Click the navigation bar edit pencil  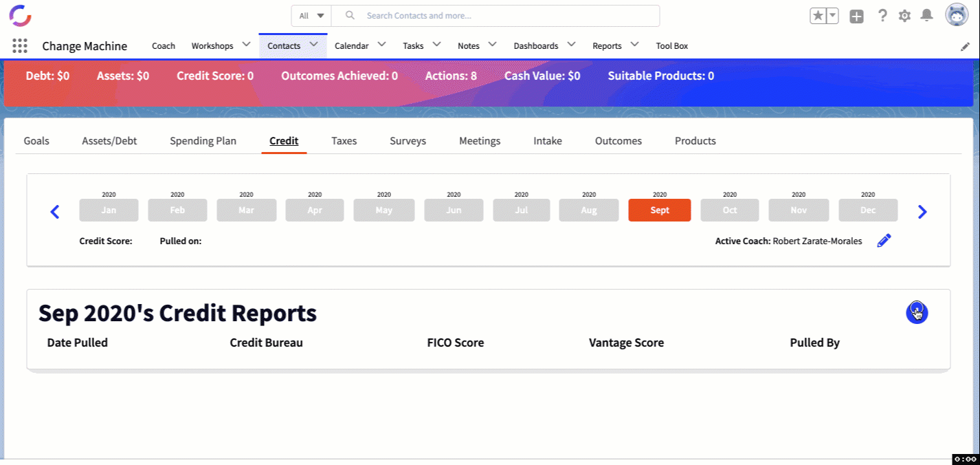coord(965,46)
